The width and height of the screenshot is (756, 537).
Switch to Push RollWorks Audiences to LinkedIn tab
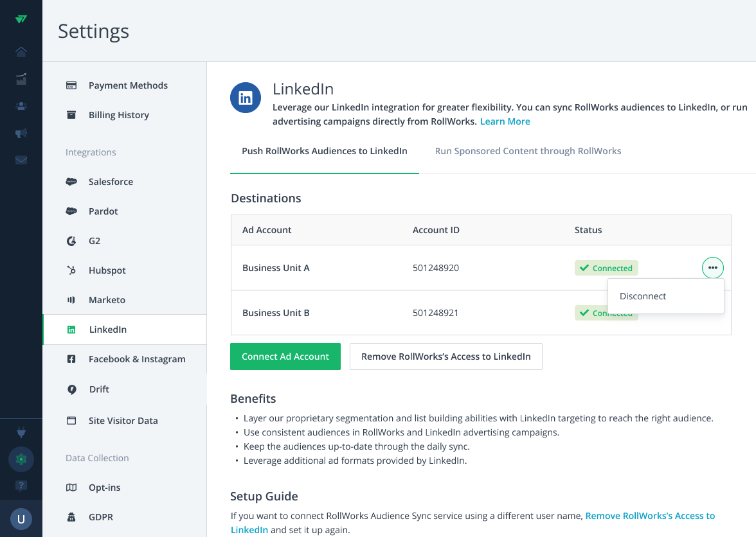pyautogui.click(x=325, y=151)
